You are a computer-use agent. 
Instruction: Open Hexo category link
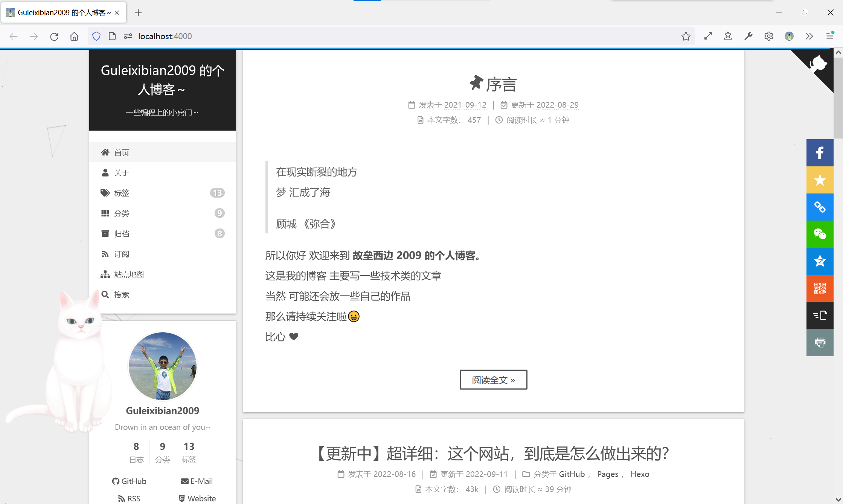coord(640,474)
